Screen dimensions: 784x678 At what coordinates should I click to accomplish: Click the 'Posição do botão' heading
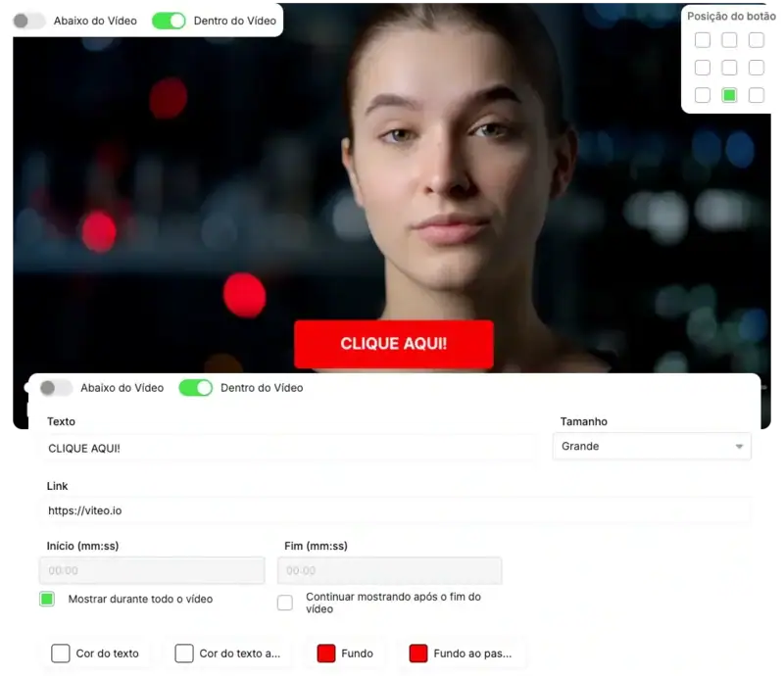pyautogui.click(x=731, y=16)
